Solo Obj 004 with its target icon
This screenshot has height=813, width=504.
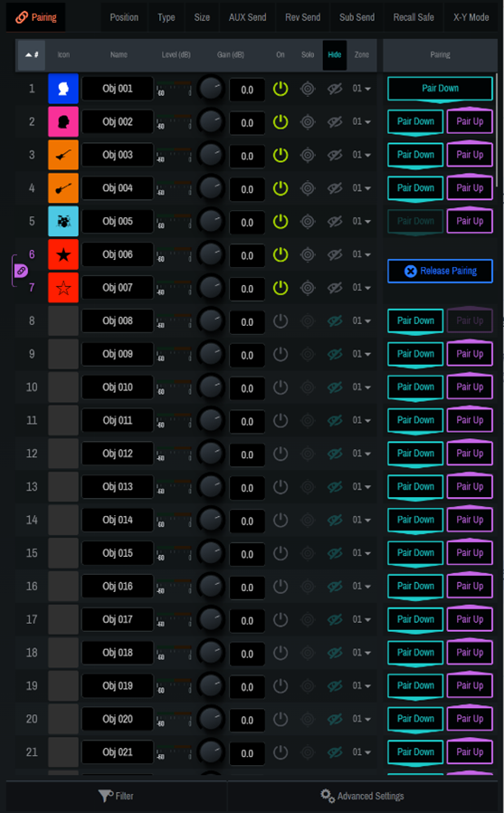click(x=308, y=188)
